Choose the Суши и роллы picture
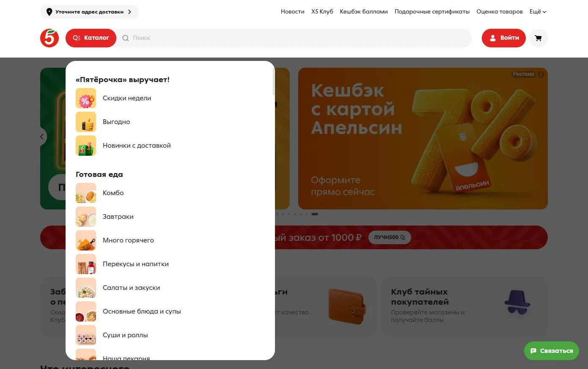This screenshot has height=369, width=588. [x=86, y=335]
